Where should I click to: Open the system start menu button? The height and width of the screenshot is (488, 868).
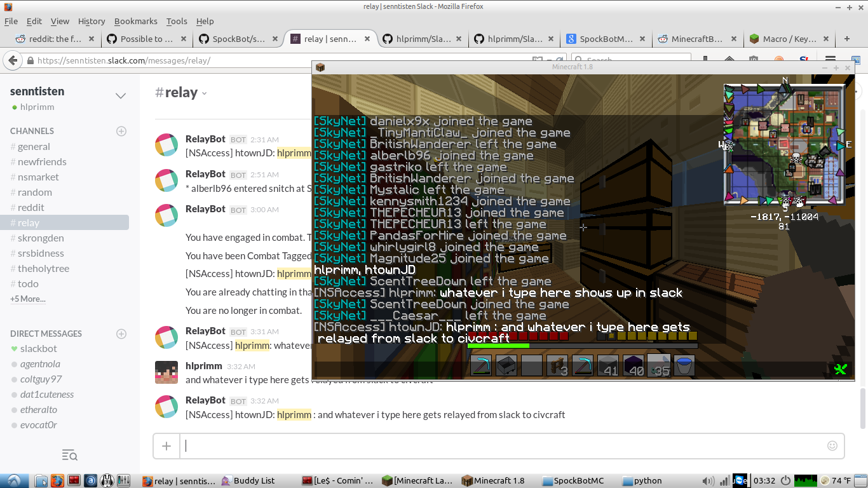[13, 480]
